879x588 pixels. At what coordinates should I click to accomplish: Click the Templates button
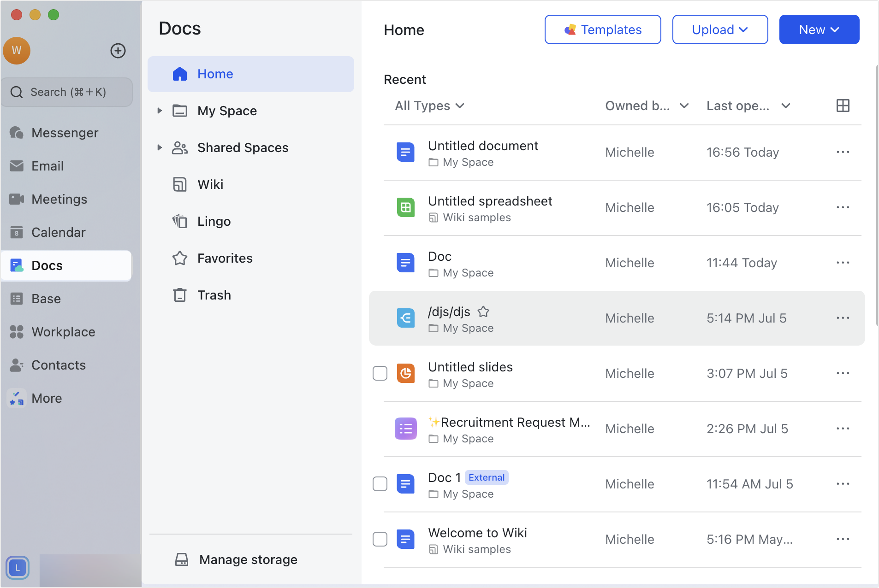pyautogui.click(x=602, y=29)
